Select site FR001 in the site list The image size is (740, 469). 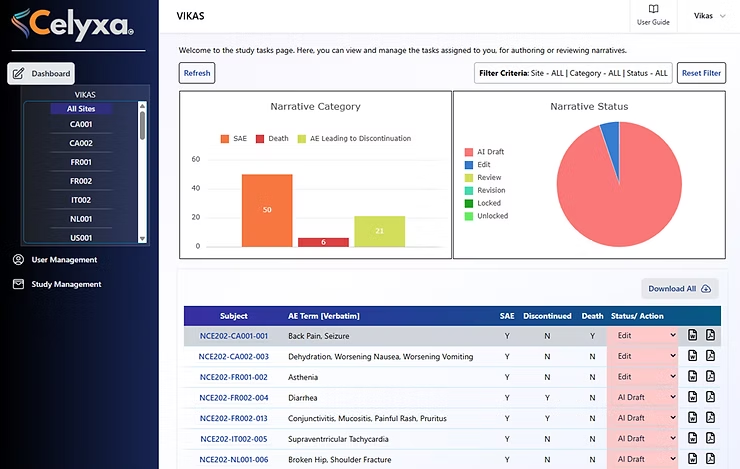click(81, 162)
